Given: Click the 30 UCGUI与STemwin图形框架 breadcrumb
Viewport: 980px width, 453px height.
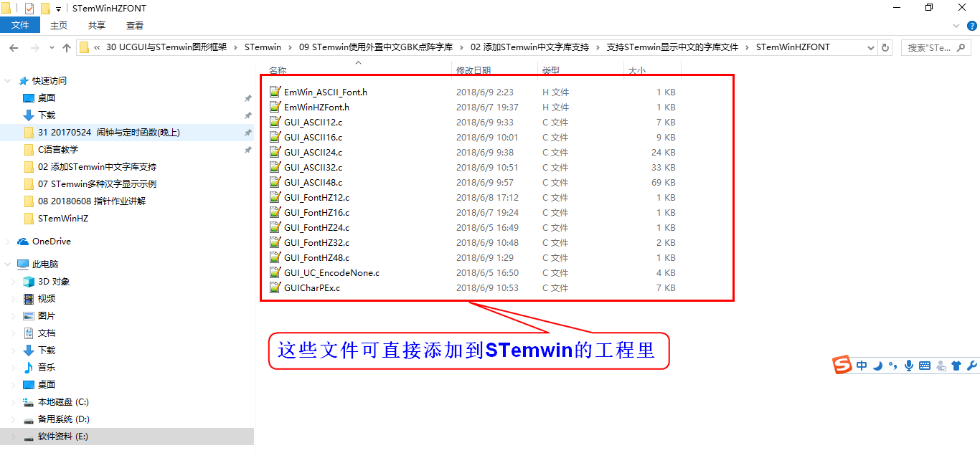Looking at the screenshot, I should [x=166, y=47].
